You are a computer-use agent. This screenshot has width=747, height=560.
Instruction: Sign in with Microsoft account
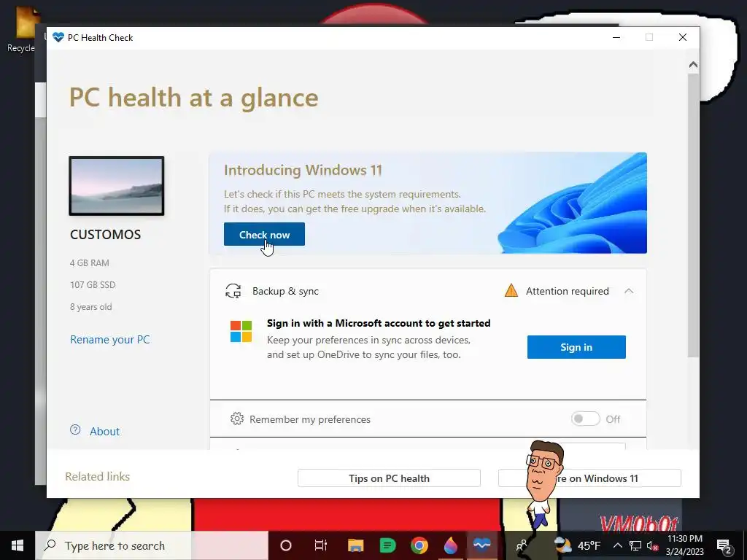coord(576,347)
